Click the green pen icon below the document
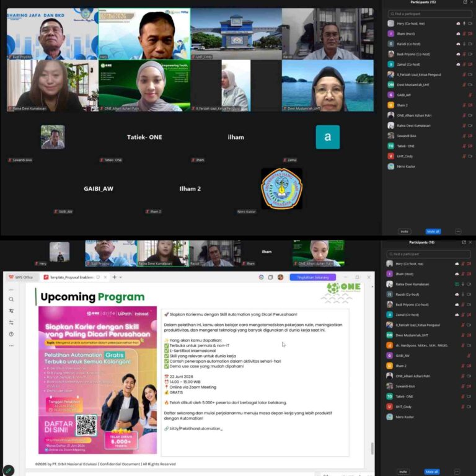This screenshot has width=476, height=476. [x=9, y=470]
